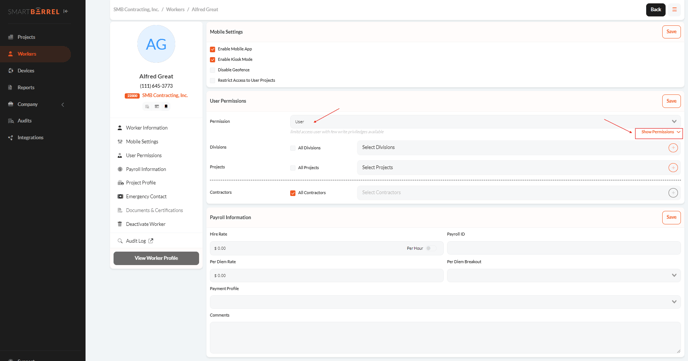Viewport: 688px width, 361px height.
Task: Click the Workers person icon
Action: click(11, 54)
